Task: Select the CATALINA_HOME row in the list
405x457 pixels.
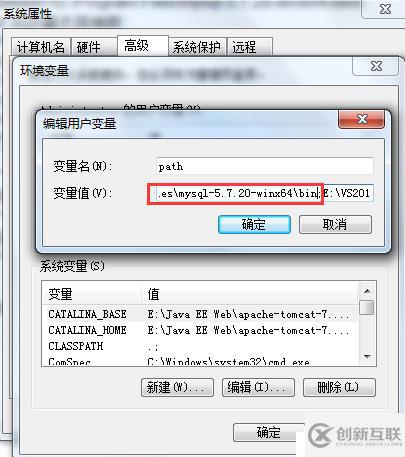Action: pos(201,330)
